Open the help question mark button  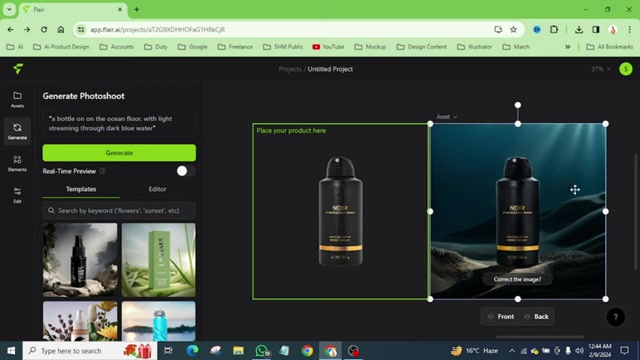point(616,317)
